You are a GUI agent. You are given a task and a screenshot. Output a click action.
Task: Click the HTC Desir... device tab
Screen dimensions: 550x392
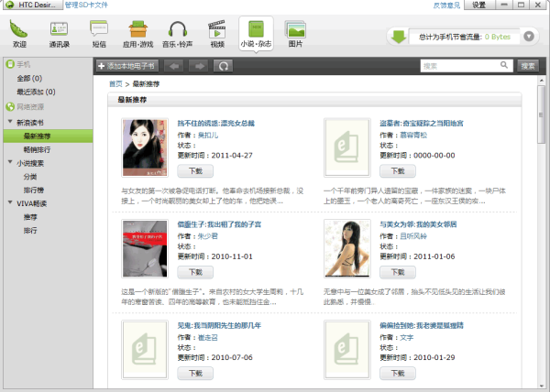33,5
